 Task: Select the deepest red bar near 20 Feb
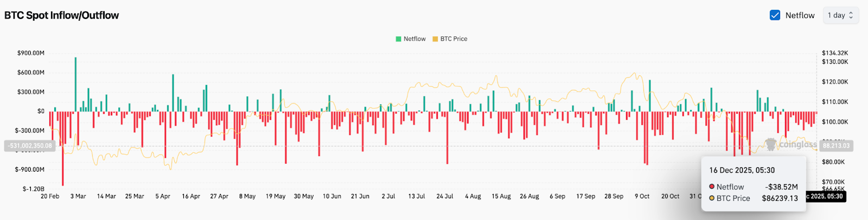point(63,149)
